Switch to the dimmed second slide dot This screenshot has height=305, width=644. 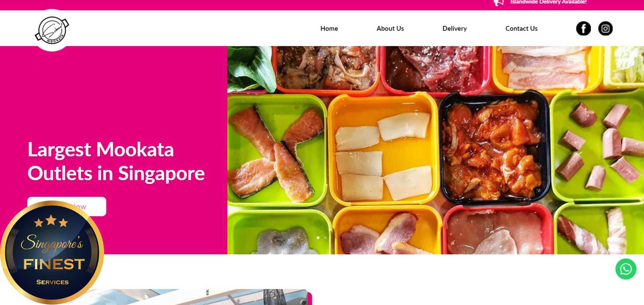point(325,238)
